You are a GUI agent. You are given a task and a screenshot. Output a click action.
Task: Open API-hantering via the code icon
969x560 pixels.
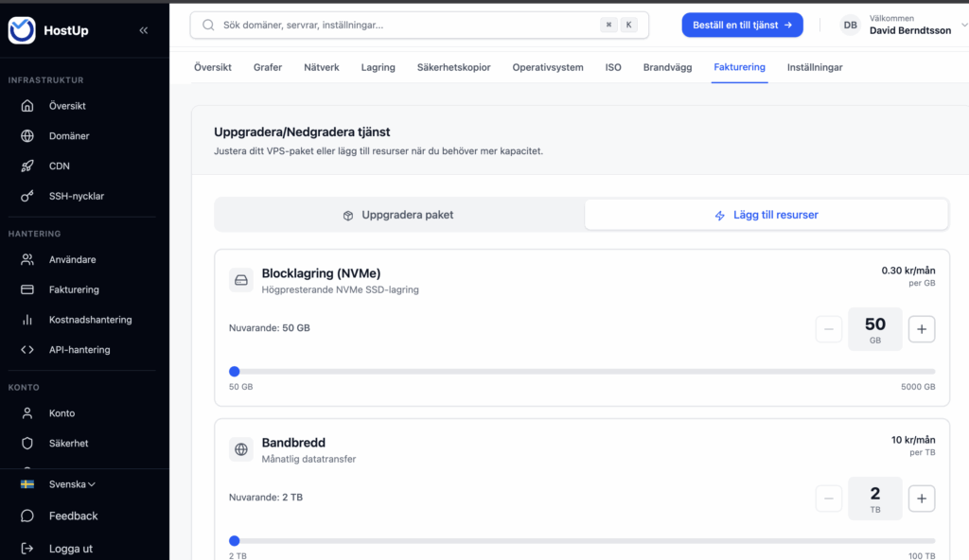(x=27, y=350)
